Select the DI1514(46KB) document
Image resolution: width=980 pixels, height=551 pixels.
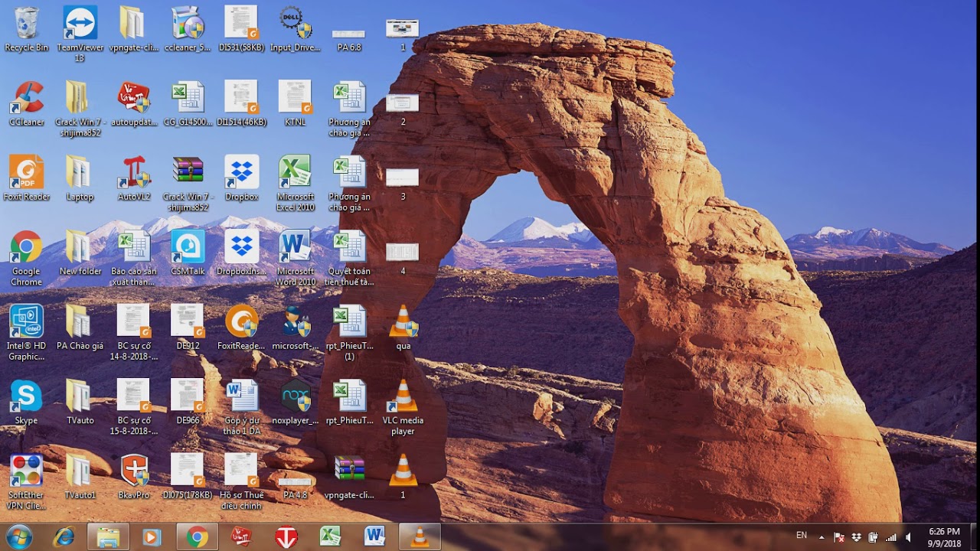coord(241,104)
